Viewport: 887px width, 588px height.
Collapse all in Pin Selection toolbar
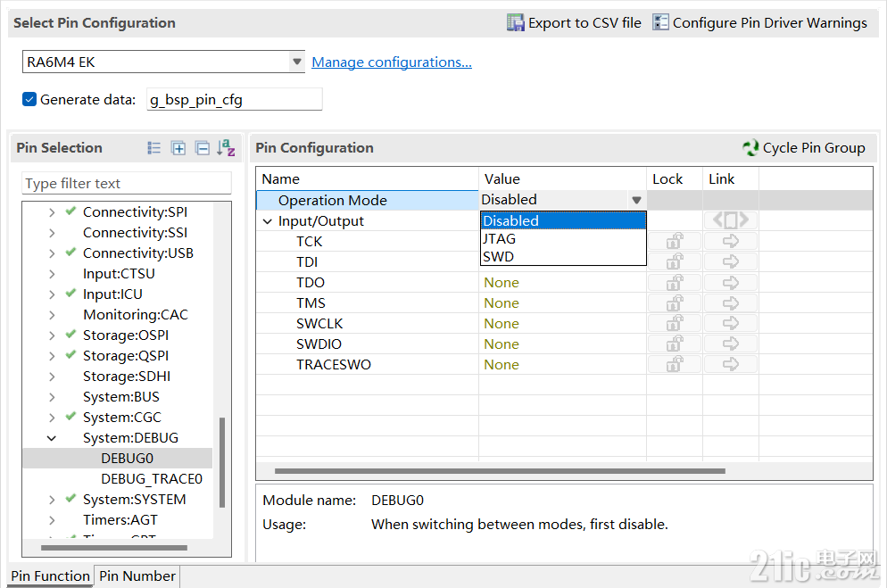click(202, 148)
